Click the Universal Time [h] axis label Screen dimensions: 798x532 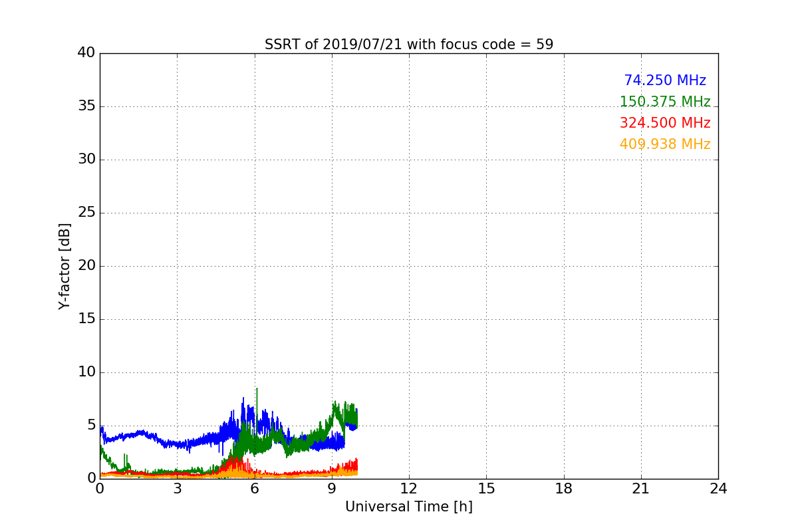[x=409, y=507]
